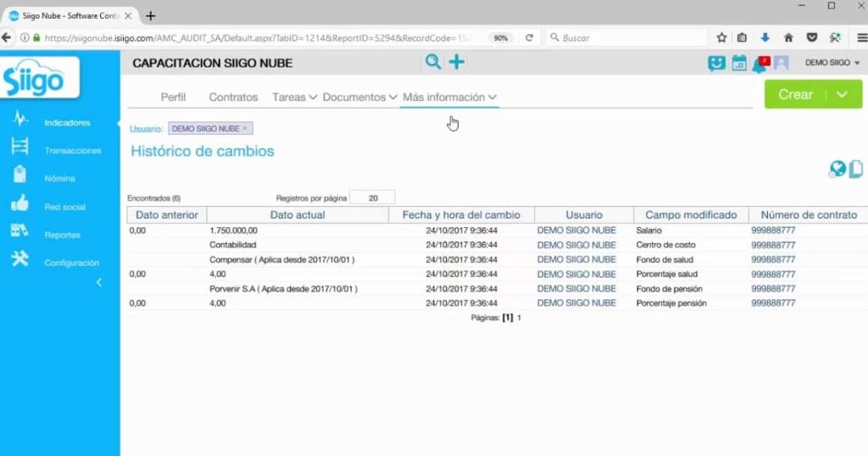This screenshot has height=456, width=868.
Task: Collapse the left sidebar with chevron
Action: pyautogui.click(x=99, y=283)
